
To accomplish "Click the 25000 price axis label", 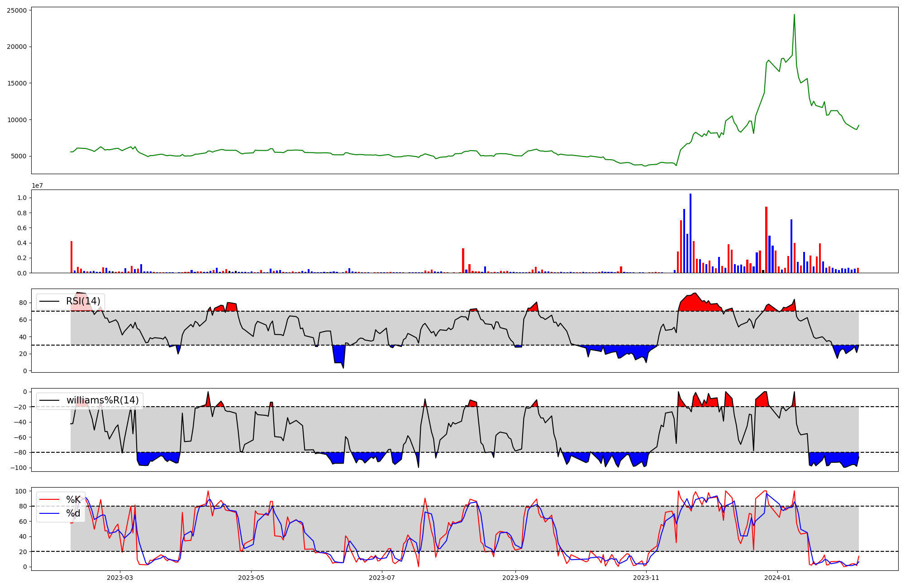I will click(x=17, y=10).
